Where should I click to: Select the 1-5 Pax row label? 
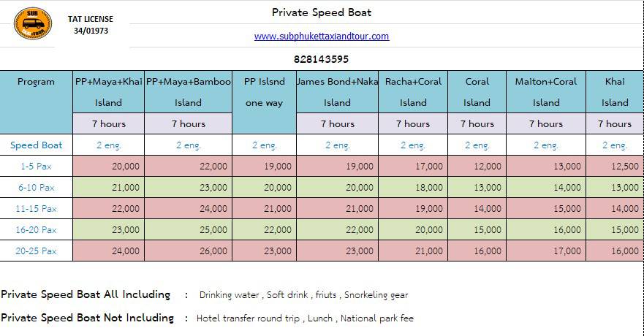pyautogui.click(x=36, y=166)
